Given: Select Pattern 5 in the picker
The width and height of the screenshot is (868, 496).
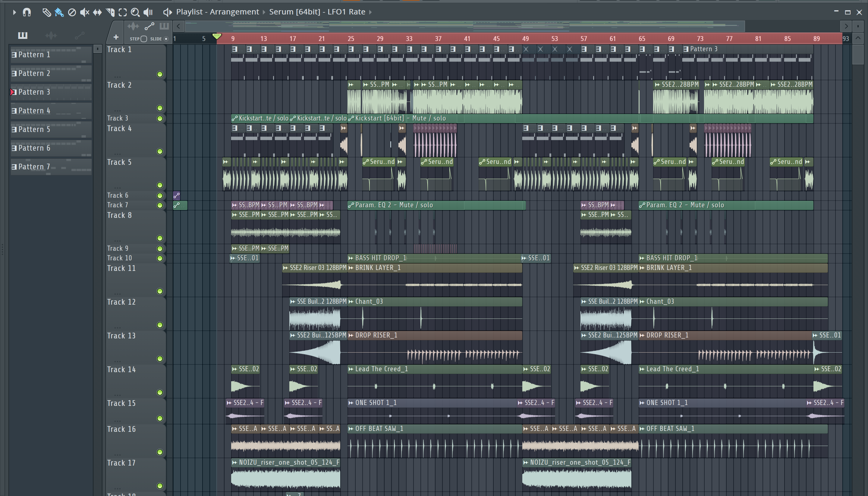Looking at the screenshot, I should coord(51,130).
